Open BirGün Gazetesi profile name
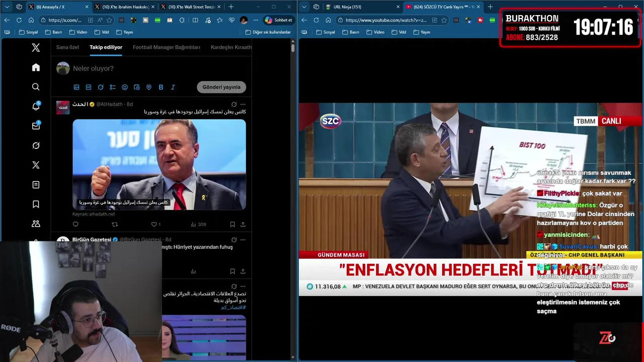Image resolution: width=644 pixels, height=362 pixels. pyautogui.click(x=92, y=240)
